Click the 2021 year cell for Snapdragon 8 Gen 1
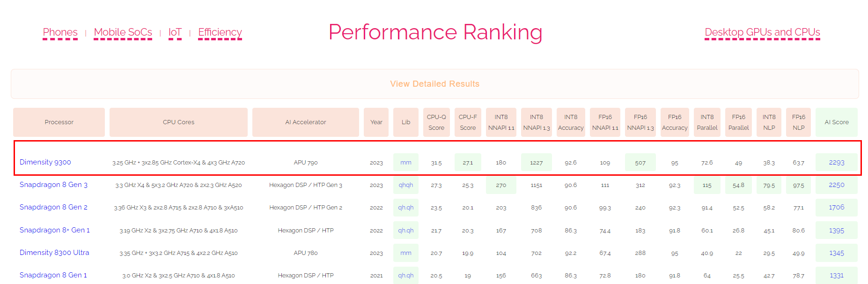Image resolution: width=868 pixels, height=284 pixels. (x=376, y=276)
